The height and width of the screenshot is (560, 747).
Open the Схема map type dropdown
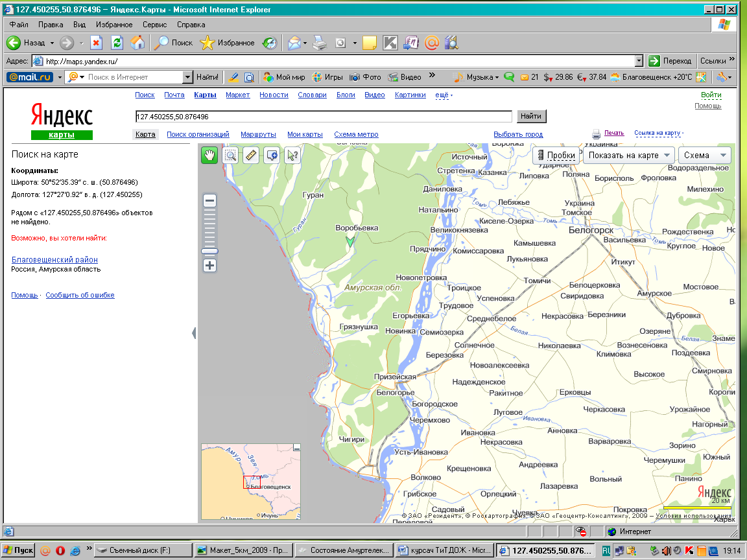click(x=705, y=156)
